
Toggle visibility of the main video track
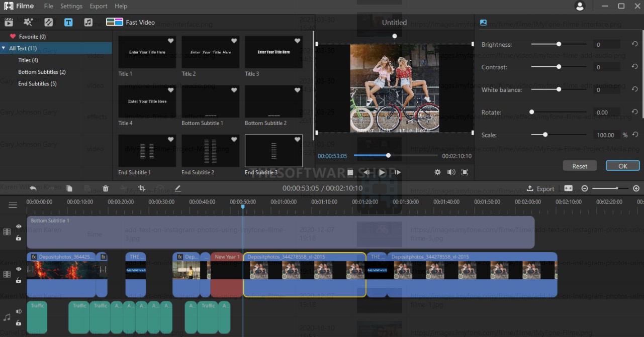pyautogui.click(x=19, y=269)
